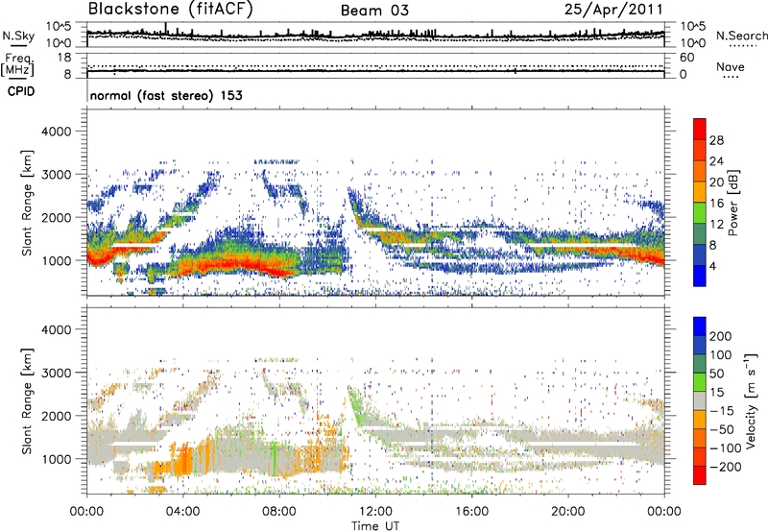The width and height of the screenshot is (768, 532).
Task: Click the '60' Nave axis label
Action: point(686,58)
